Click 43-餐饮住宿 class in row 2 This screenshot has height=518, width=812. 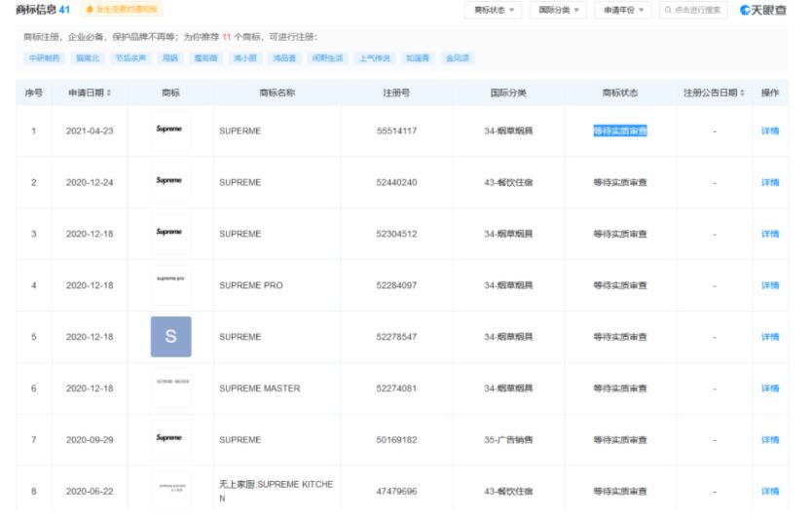[508, 182]
